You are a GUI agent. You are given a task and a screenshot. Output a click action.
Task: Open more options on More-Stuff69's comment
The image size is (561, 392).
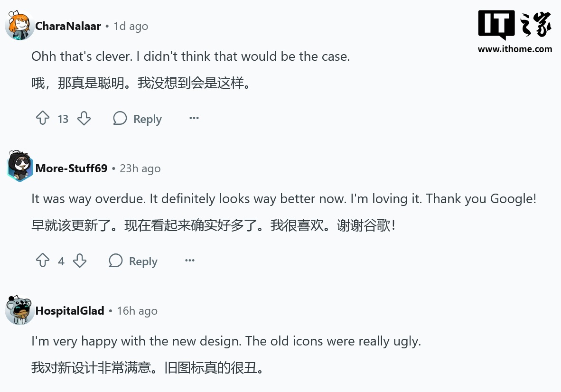(190, 261)
